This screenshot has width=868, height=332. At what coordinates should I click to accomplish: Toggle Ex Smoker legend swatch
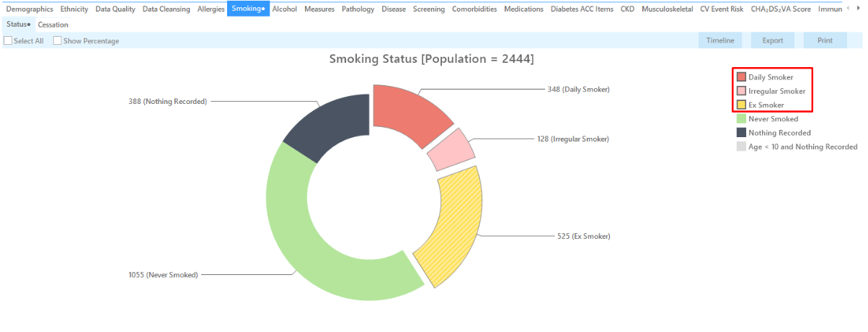[742, 105]
